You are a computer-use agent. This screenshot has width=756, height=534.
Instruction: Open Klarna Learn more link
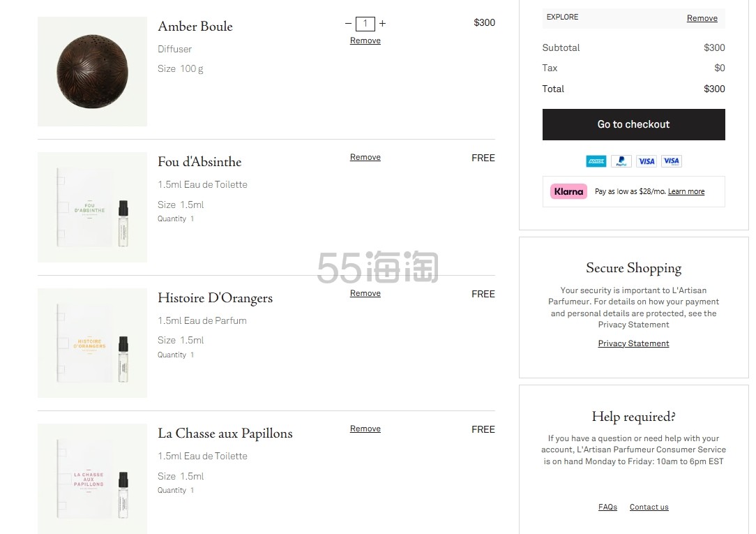[686, 192]
